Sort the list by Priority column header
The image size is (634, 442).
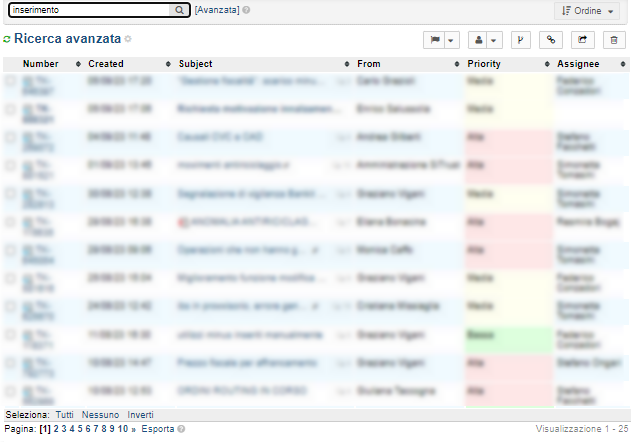pyautogui.click(x=484, y=64)
